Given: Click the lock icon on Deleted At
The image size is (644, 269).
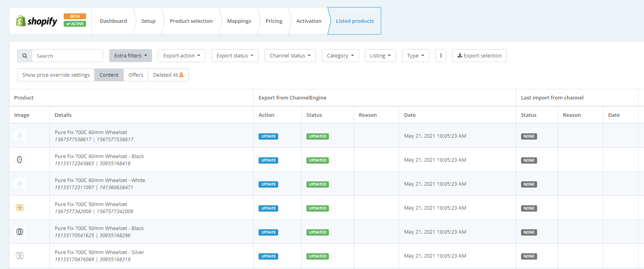Looking at the screenshot, I should (x=182, y=75).
